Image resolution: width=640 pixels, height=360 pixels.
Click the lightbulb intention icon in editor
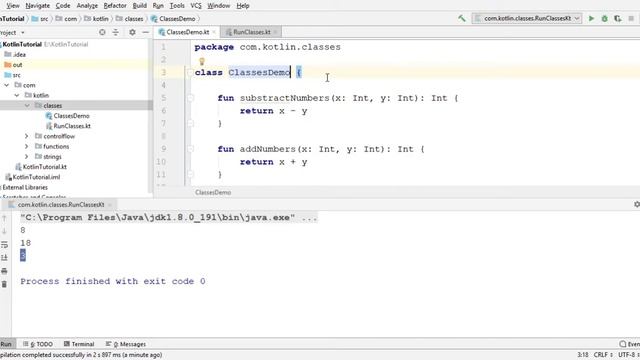(x=202, y=61)
